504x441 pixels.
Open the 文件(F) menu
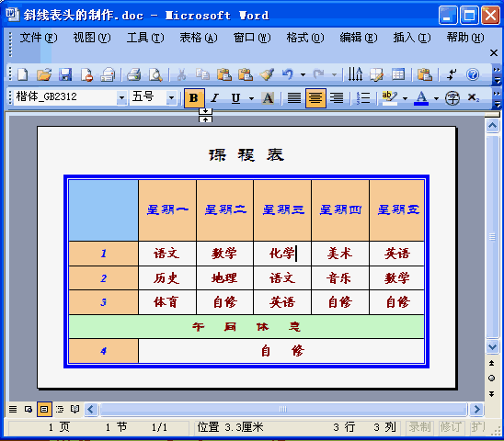39,38
